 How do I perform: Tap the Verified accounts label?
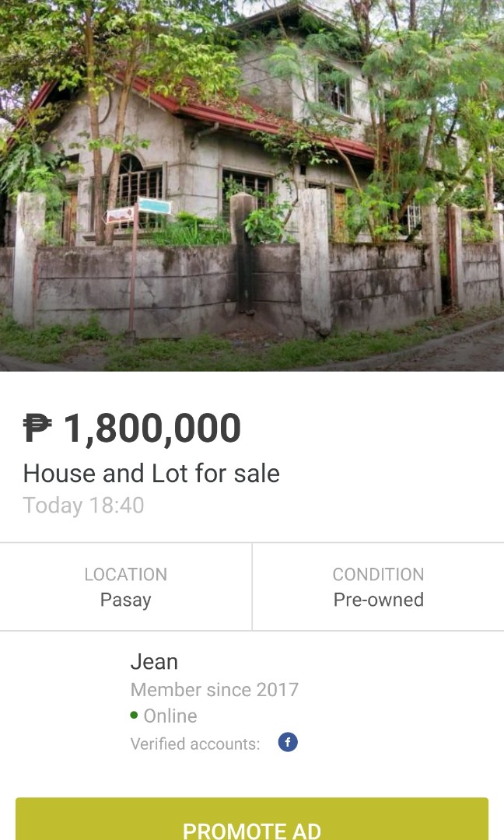[x=195, y=744]
